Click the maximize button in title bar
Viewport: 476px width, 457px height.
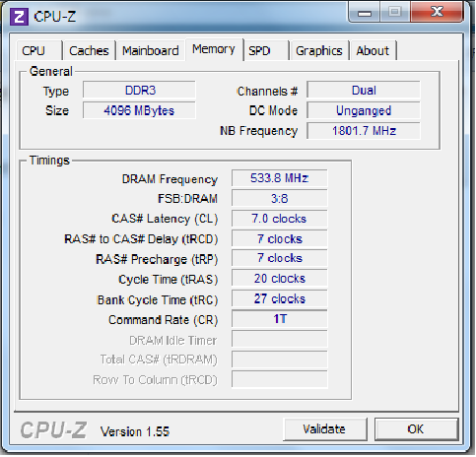coord(395,13)
